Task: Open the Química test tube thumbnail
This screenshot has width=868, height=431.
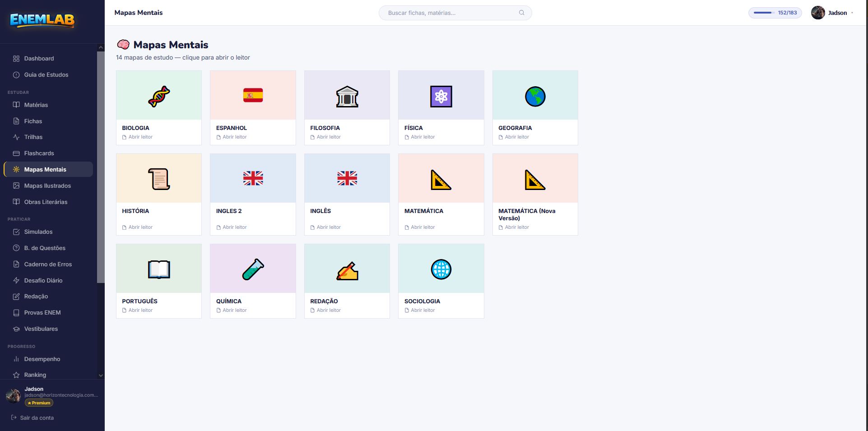Action: 253,269
